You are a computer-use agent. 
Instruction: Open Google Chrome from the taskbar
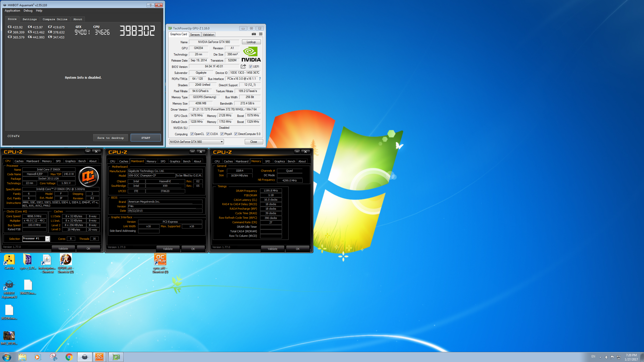tap(69, 357)
